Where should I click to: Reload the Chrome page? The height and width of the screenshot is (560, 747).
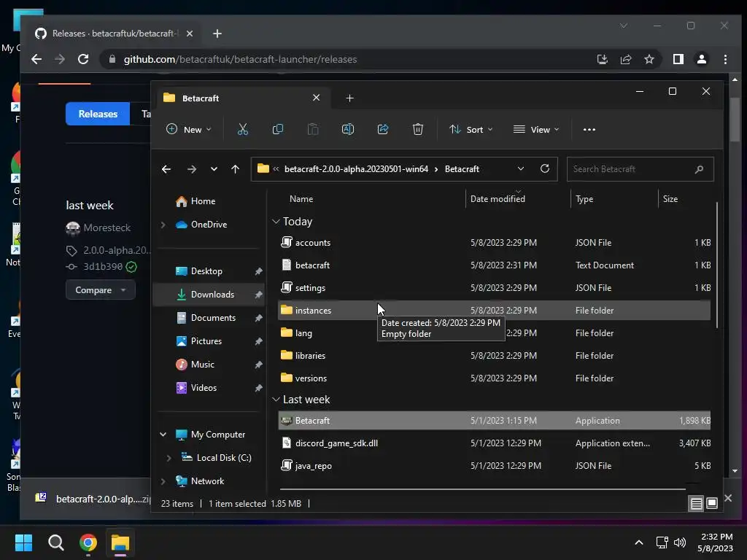83,59
